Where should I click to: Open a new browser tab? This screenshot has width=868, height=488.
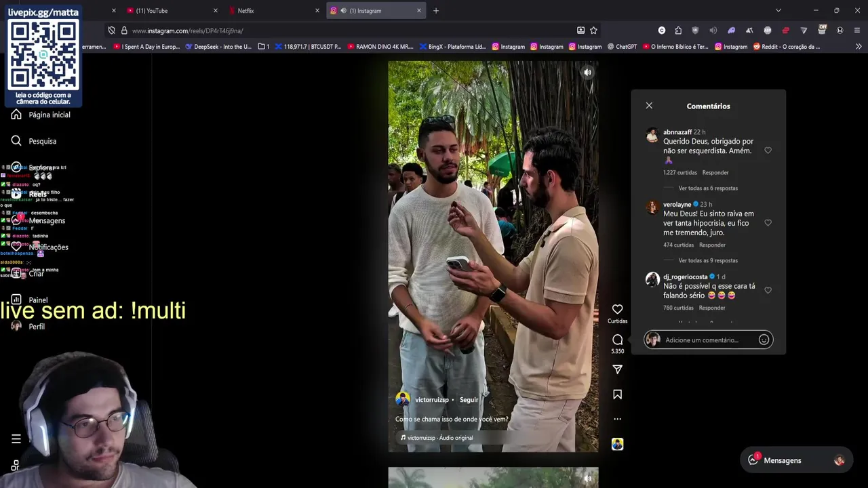tap(436, 11)
